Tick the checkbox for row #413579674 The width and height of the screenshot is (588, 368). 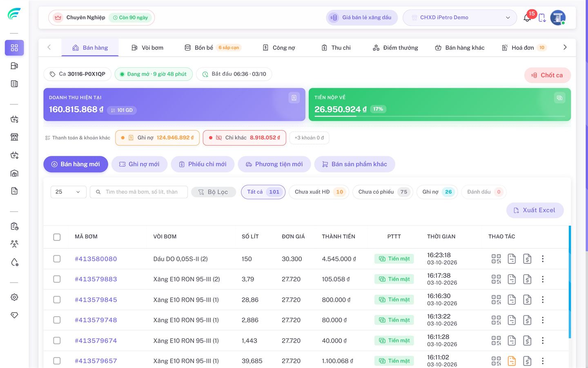(x=57, y=341)
